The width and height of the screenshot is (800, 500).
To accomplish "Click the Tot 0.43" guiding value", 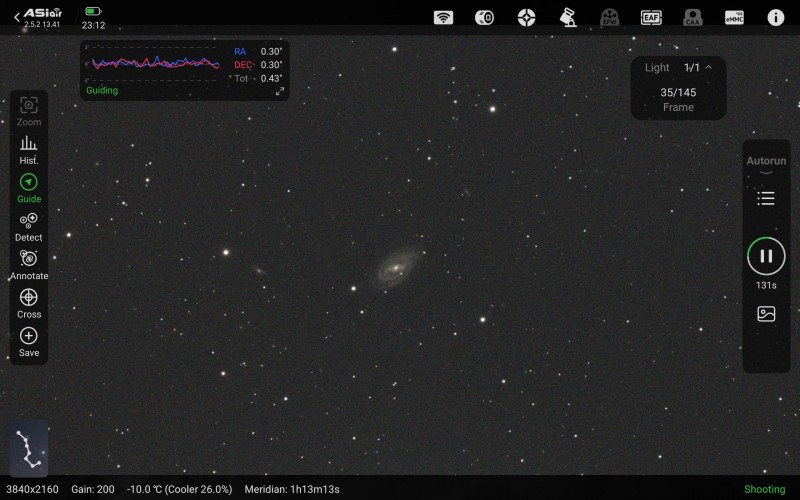I will (258, 78).
